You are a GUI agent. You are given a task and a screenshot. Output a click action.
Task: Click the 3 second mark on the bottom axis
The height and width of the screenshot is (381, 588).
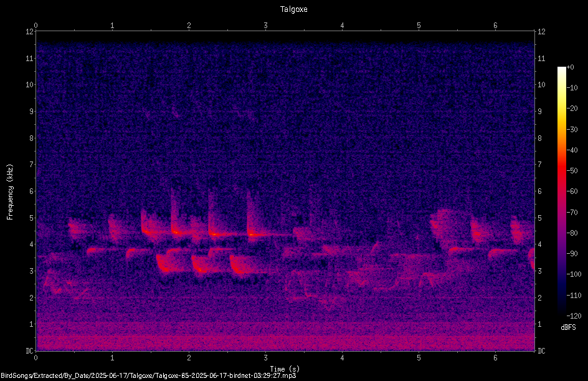(x=265, y=358)
